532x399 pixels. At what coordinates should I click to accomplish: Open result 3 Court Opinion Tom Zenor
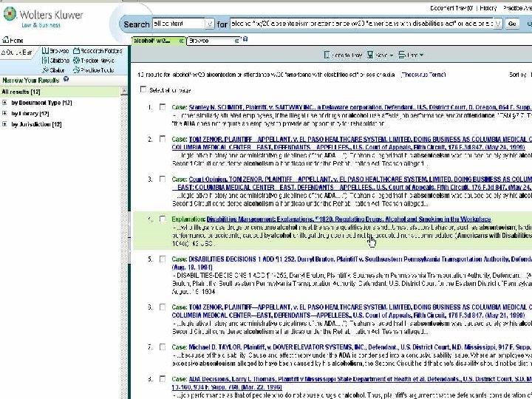pos(352,183)
